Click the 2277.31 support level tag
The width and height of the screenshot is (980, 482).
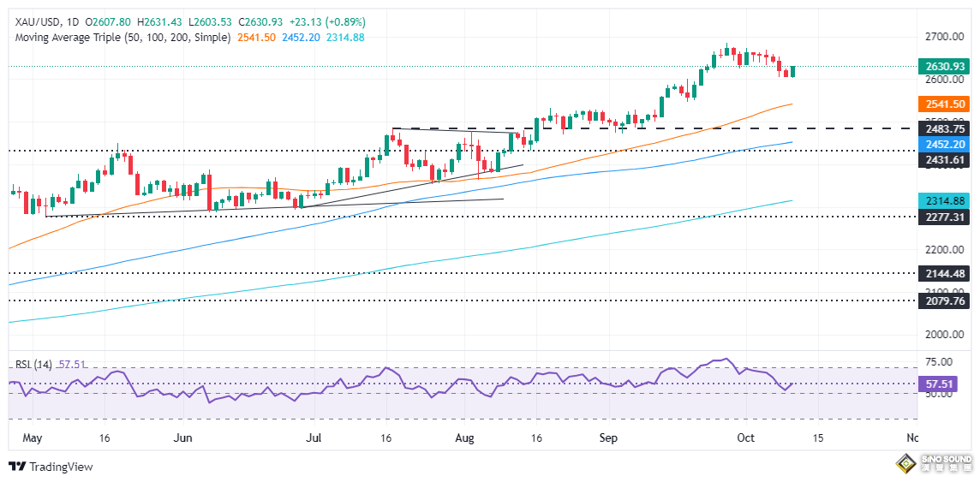[x=943, y=217]
